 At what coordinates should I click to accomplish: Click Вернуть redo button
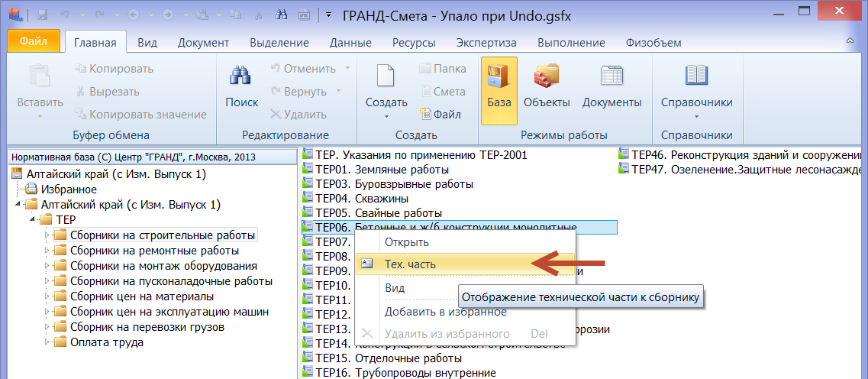tap(298, 92)
